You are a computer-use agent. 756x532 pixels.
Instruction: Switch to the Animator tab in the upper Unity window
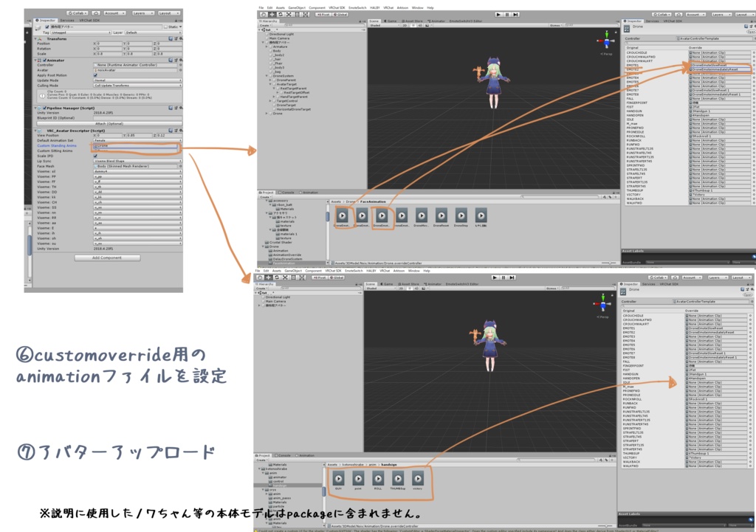click(x=437, y=21)
